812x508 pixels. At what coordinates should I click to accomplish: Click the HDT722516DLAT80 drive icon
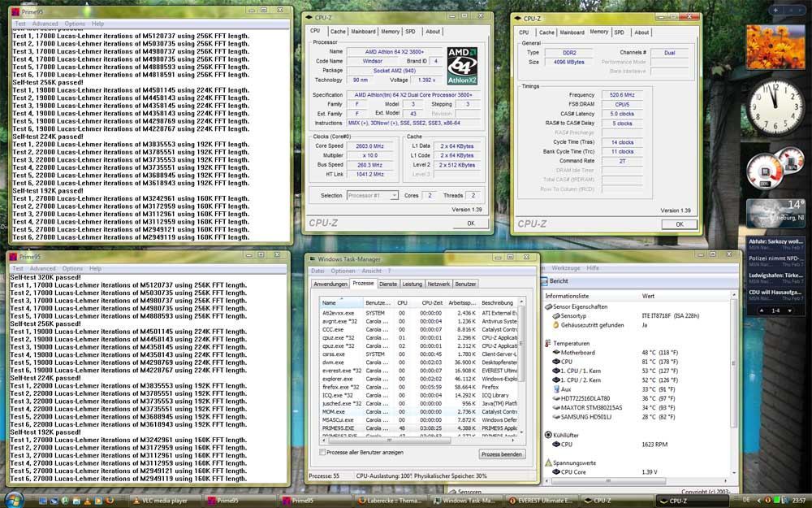[x=556, y=398]
